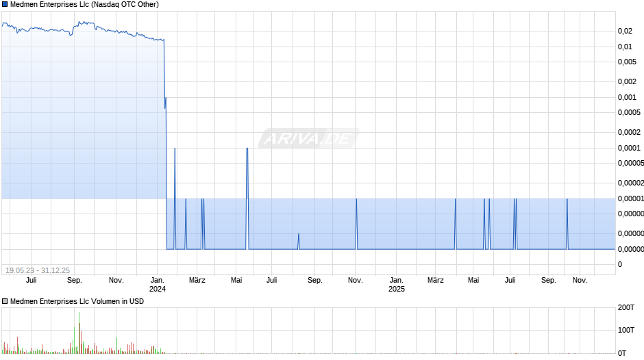
Task: Select the 'Medmen Enterprises Llc Volumen in USD' label
Action: click(x=77, y=301)
